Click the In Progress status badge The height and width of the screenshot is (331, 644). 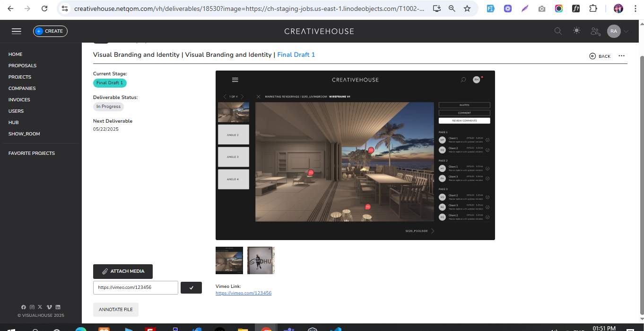108,107
